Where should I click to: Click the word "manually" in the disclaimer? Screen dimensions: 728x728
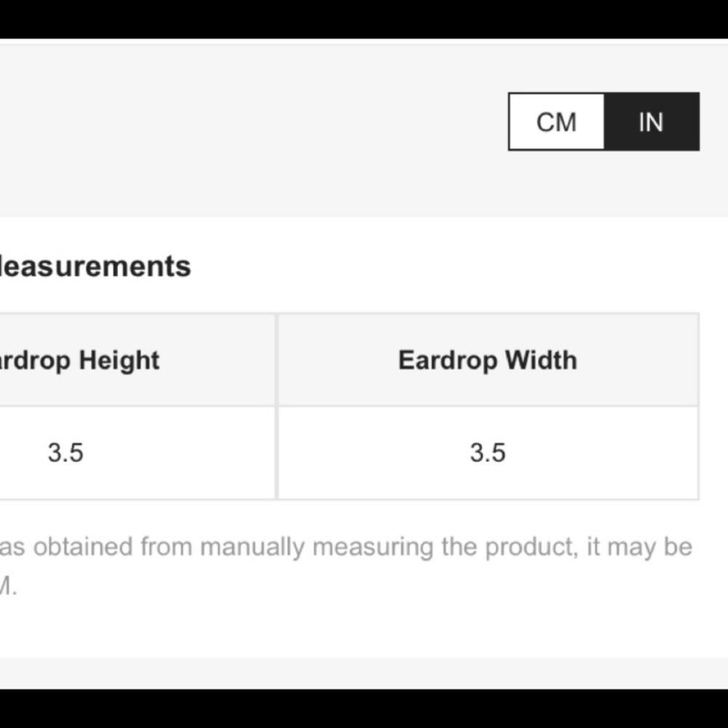coord(252,547)
